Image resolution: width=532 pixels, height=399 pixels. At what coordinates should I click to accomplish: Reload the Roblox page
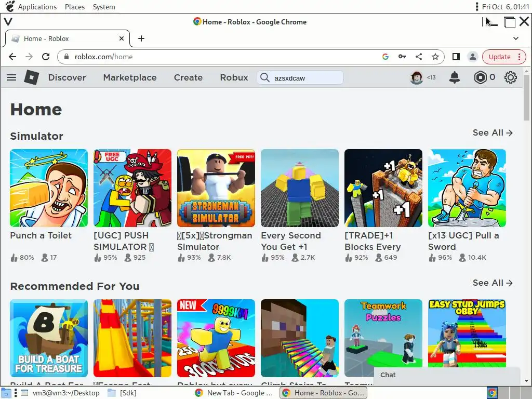[x=46, y=57]
